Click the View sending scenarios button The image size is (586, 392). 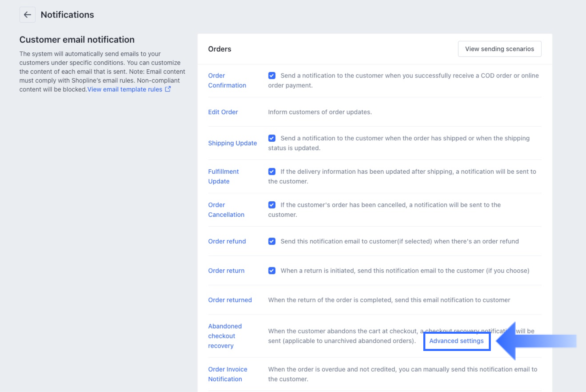(x=499, y=49)
